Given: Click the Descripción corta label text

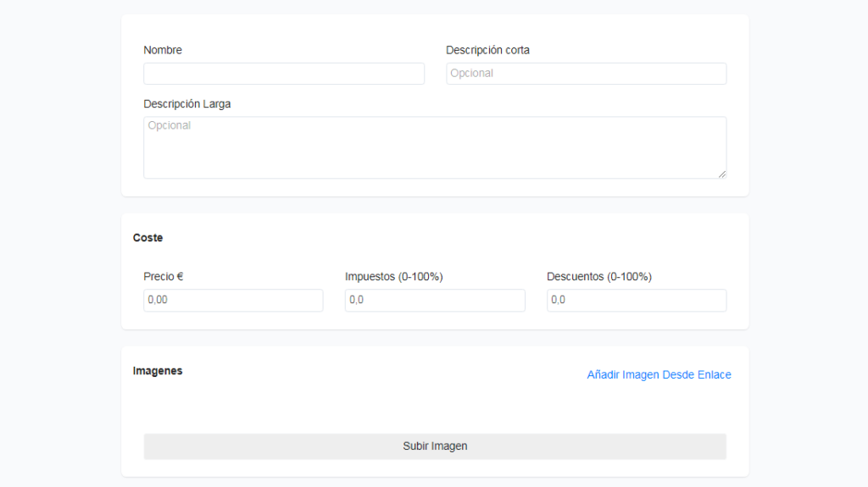Looking at the screenshot, I should click(x=487, y=50).
